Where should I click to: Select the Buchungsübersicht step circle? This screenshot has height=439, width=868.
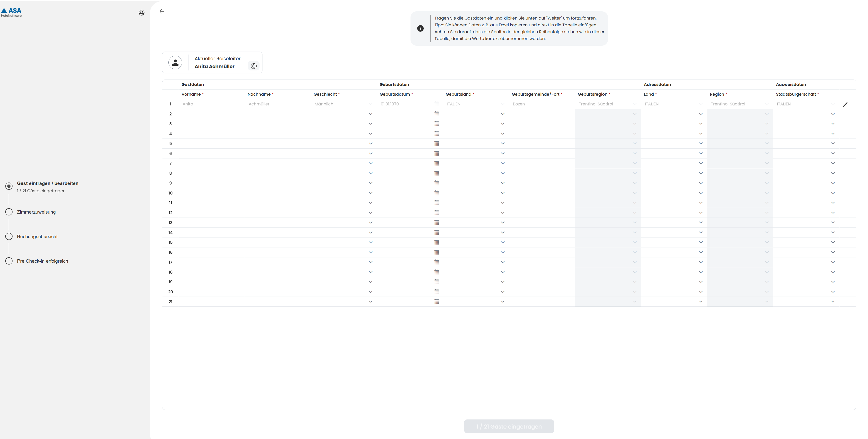[x=9, y=236]
